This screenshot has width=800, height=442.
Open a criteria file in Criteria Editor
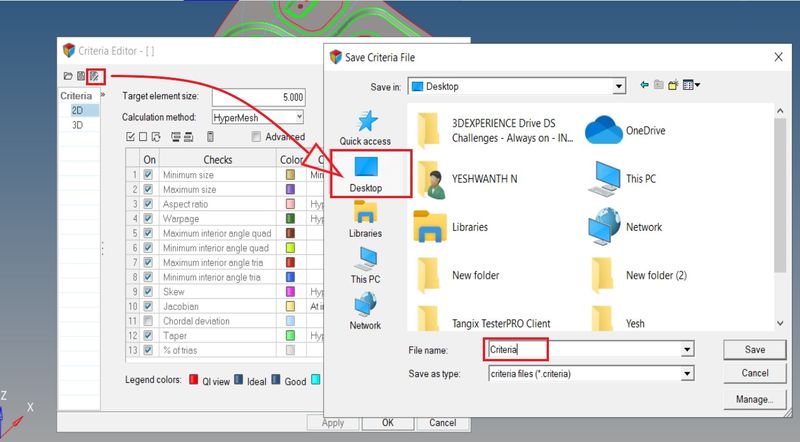click(67, 77)
